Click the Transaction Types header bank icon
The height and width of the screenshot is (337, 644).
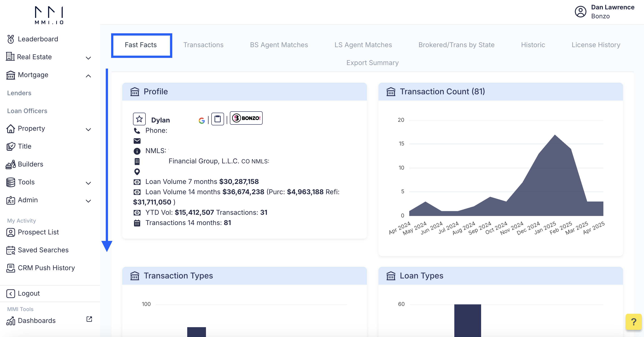coord(135,276)
